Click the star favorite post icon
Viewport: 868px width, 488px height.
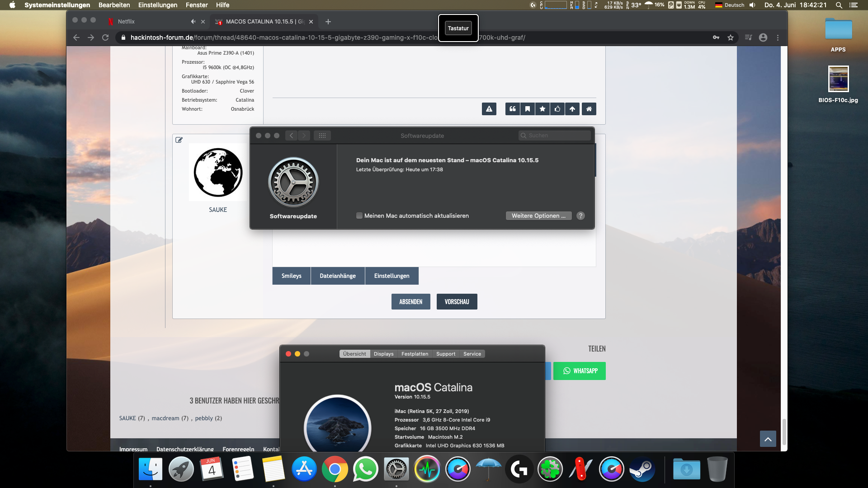pos(542,109)
